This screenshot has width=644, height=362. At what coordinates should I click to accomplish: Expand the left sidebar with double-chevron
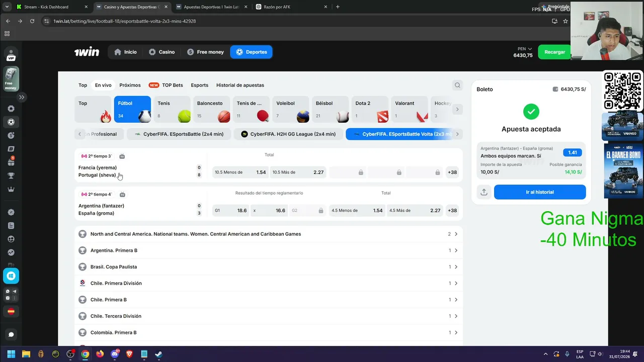[22, 97]
